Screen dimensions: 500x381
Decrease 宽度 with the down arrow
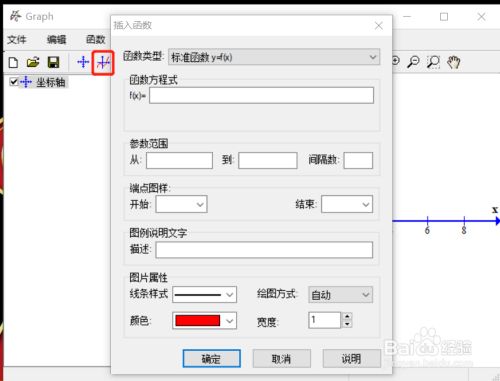coord(347,324)
